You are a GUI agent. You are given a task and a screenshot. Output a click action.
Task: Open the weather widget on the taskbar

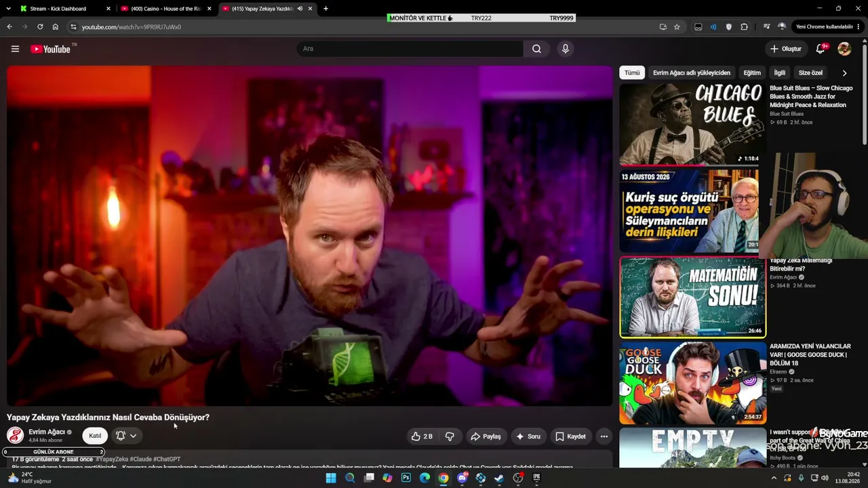(x=28, y=478)
